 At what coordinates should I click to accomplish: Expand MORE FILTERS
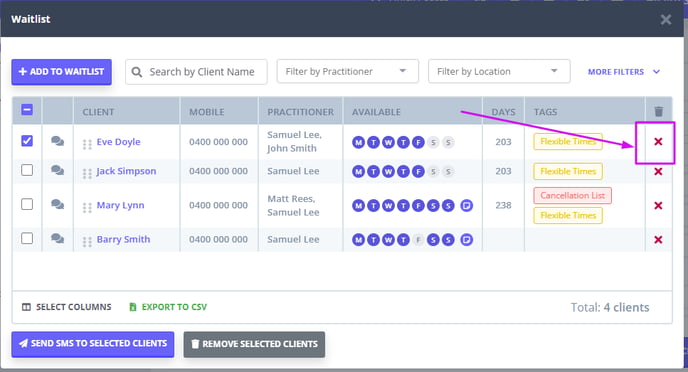624,72
